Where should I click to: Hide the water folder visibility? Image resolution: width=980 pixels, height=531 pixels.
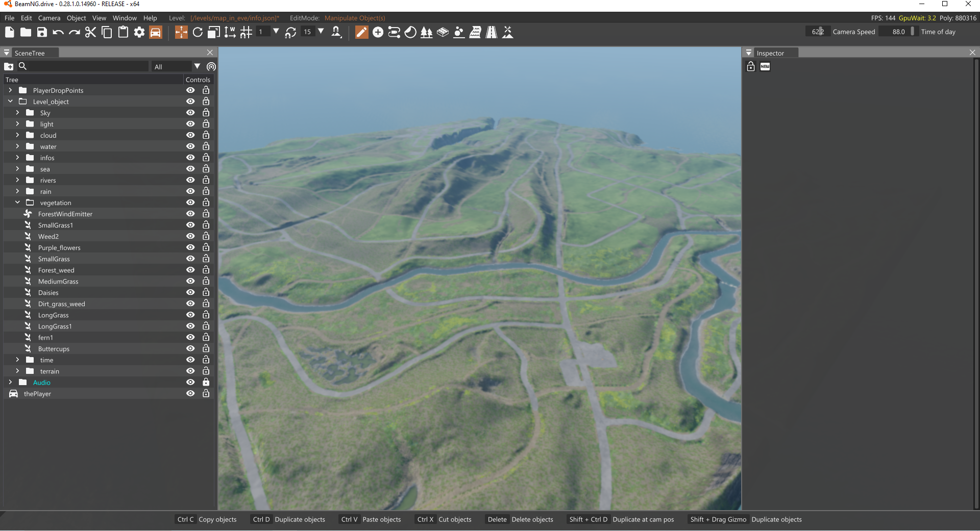190,146
